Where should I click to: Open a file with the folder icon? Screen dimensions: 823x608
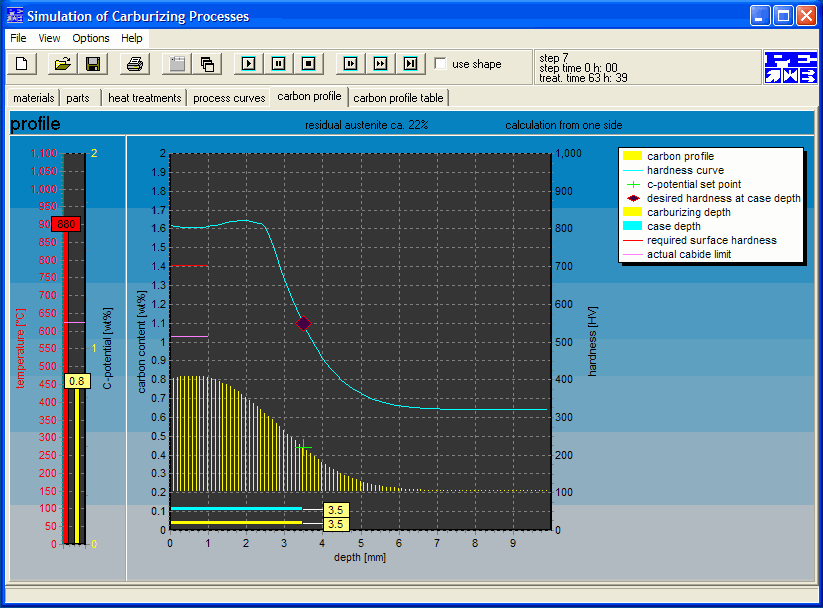63,64
